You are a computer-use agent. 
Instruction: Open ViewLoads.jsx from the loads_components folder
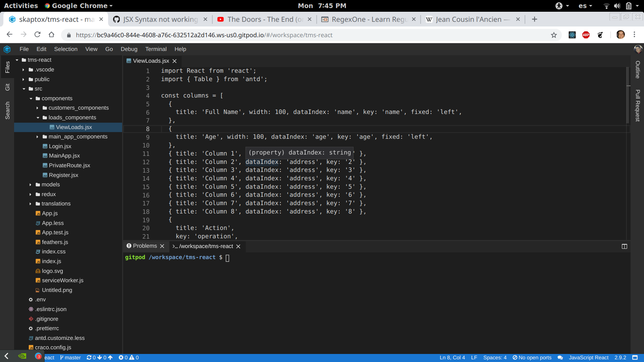(x=74, y=127)
